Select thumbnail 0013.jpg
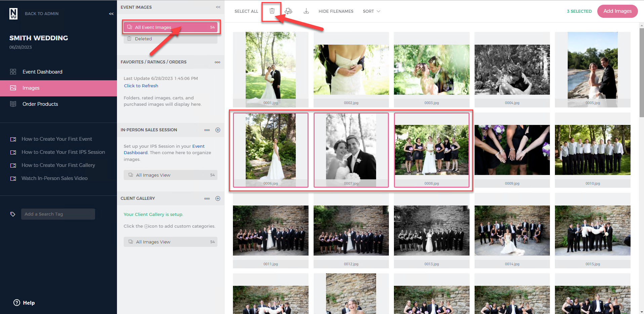Viewport: 644px width, 314px height. (x=432, y=231)
